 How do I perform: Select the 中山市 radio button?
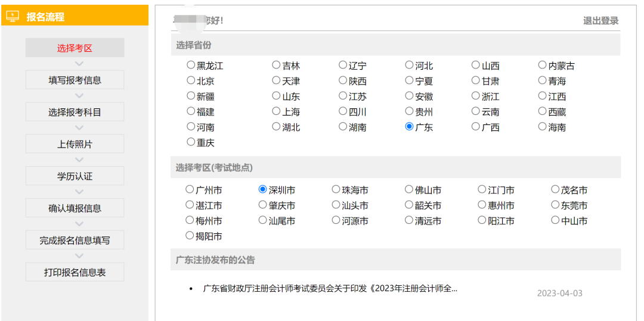point(555,220)
